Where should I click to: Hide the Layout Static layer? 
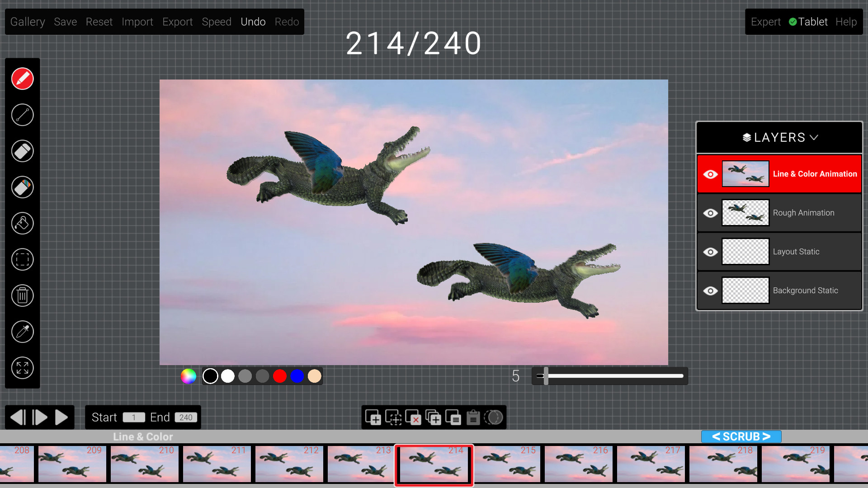point(710,251)
